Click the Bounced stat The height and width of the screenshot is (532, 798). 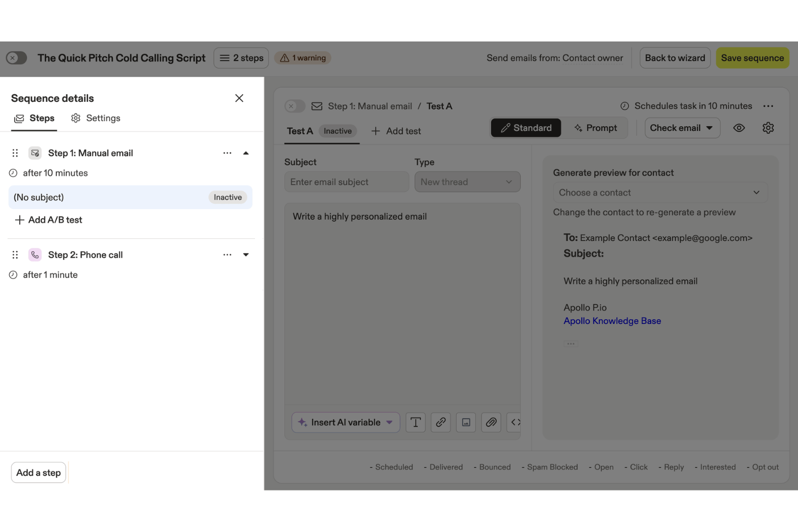tap(492, 467)
